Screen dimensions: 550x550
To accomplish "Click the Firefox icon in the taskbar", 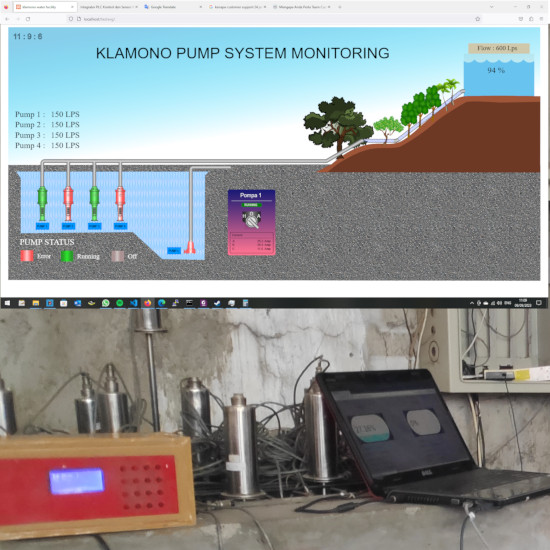I will coord(147,303).
